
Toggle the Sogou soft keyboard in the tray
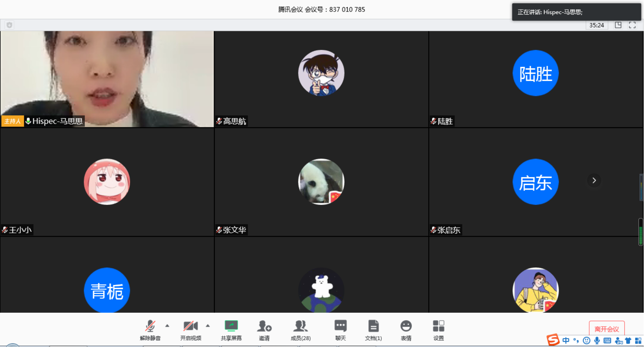tap(608, 340)
